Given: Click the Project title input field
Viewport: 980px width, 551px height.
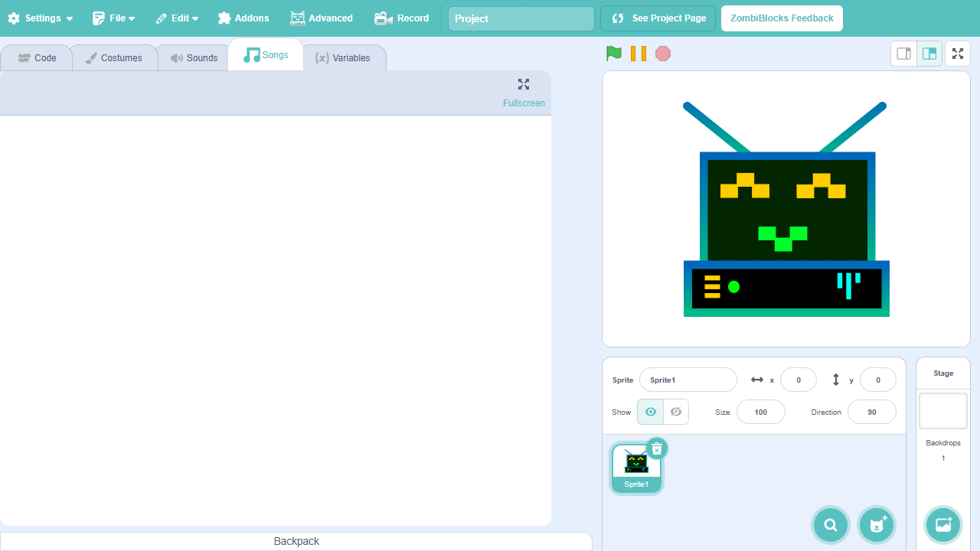Looking at the screenshot, I should click(x=521, y=18).
